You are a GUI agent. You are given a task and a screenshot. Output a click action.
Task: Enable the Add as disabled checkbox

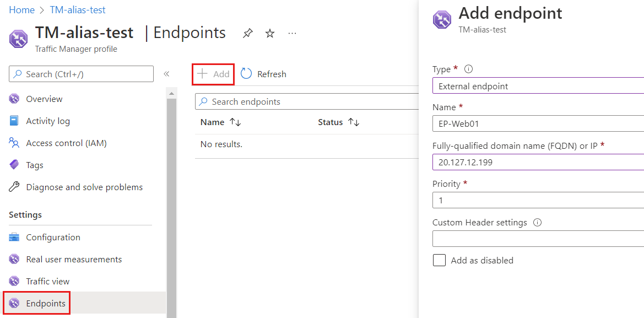click(439, 260)
